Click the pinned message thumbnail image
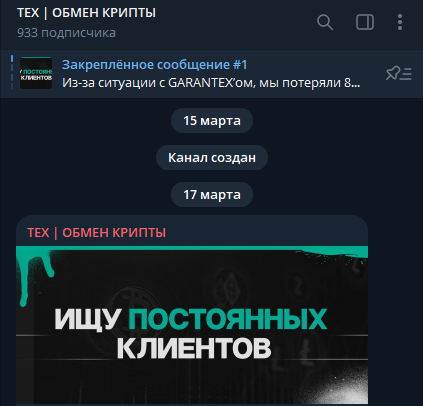 [x=36, y=73]
